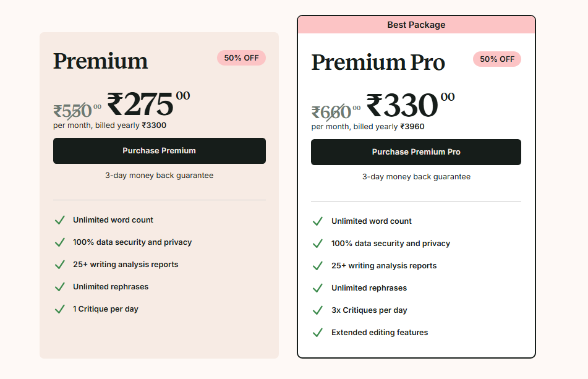Click the checkmark beside 3x Critiques per day
The width and height of the screenshot is (588, 379).
coord(318,310)
